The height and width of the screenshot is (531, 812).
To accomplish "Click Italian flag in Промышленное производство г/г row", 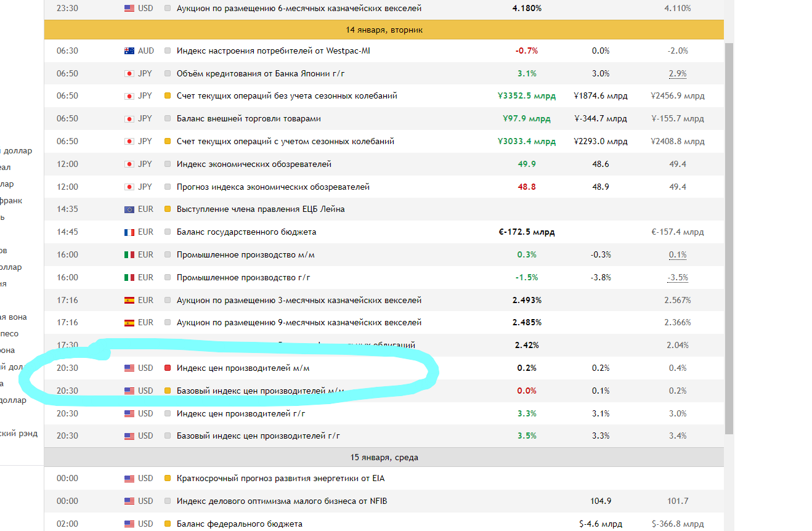I will [129, 278].
